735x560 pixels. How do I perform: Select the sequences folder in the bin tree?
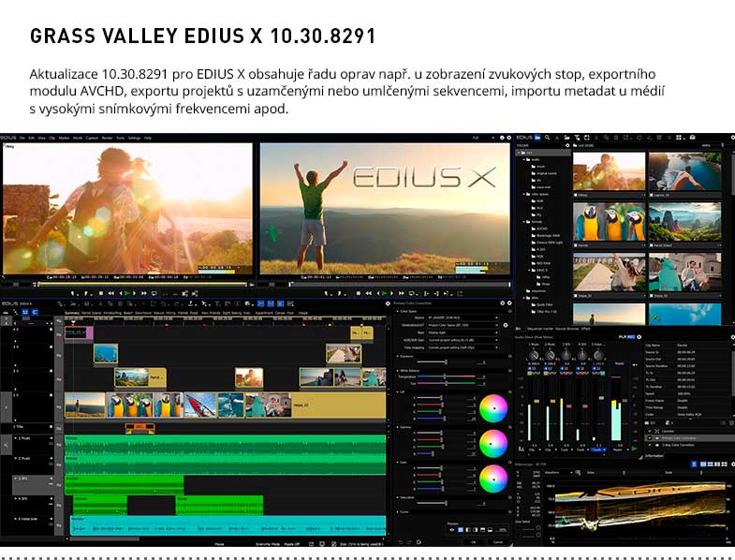point(536,291)
